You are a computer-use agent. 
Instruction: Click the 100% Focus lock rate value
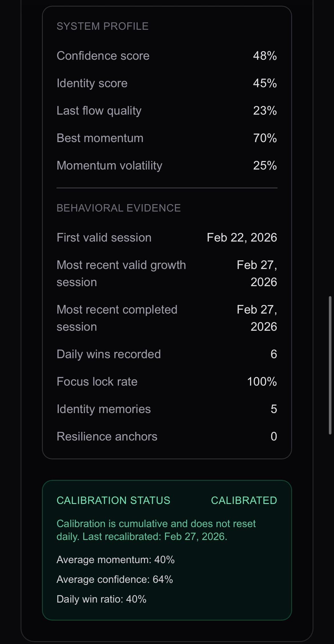(x=262, y=382)
